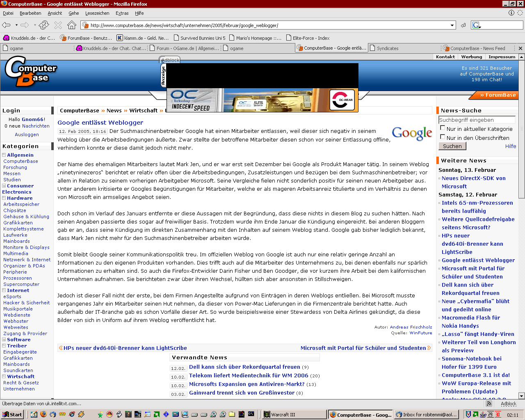Open the Datei menu

tap(8, 13)
